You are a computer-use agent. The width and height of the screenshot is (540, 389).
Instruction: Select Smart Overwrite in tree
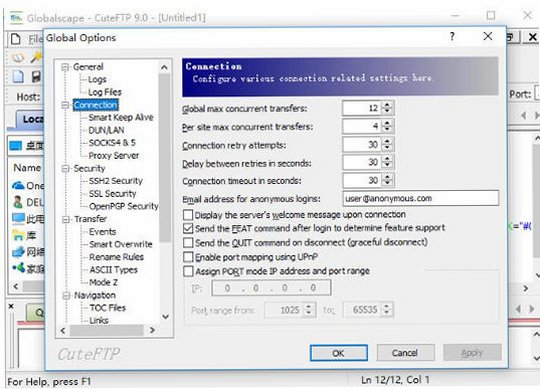[x=121, y=244]
